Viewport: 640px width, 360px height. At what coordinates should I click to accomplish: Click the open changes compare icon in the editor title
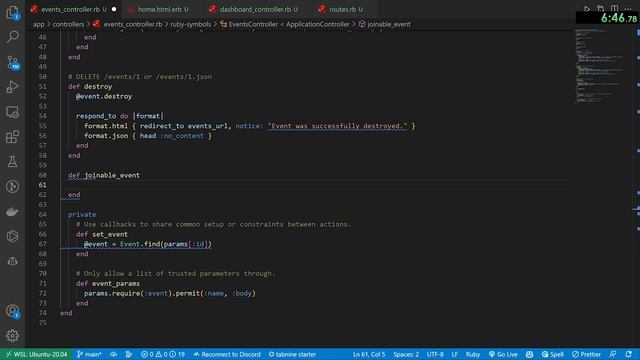coord(600,9)
